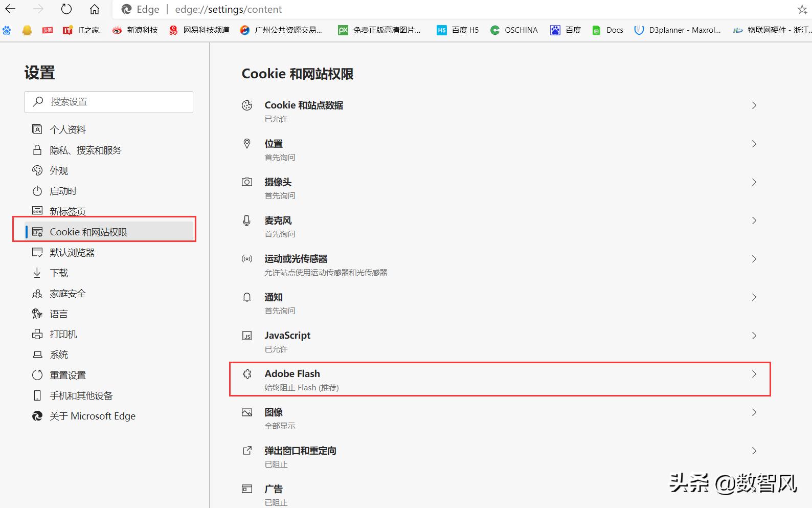Select Cookie 和网站权限 in the sidebar
The image size is (812, 508).
pyautogui.click(x=110, y=232)
